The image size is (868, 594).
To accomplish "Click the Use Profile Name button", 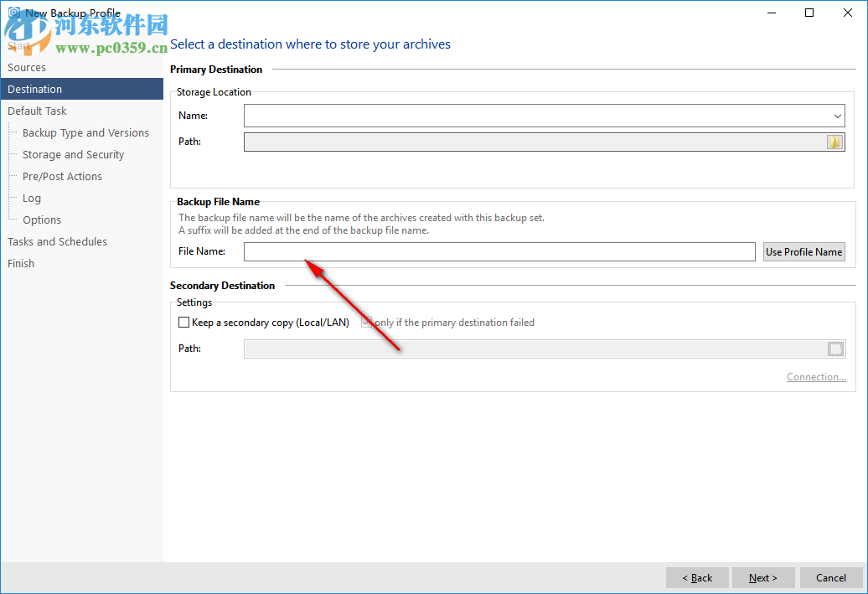I will [x=803, y=252].
